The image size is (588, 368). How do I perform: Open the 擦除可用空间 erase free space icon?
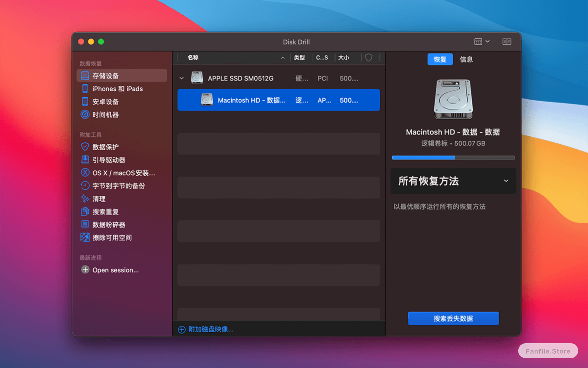85,237
